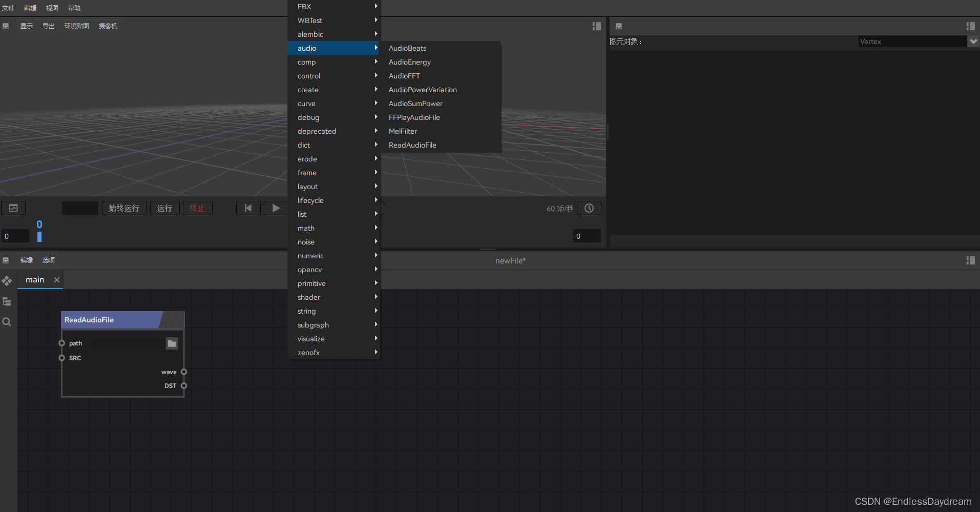The image size is (980, 512).
Task: Open the node tree view in editor sidebar
Action: [x=7, y=302]
